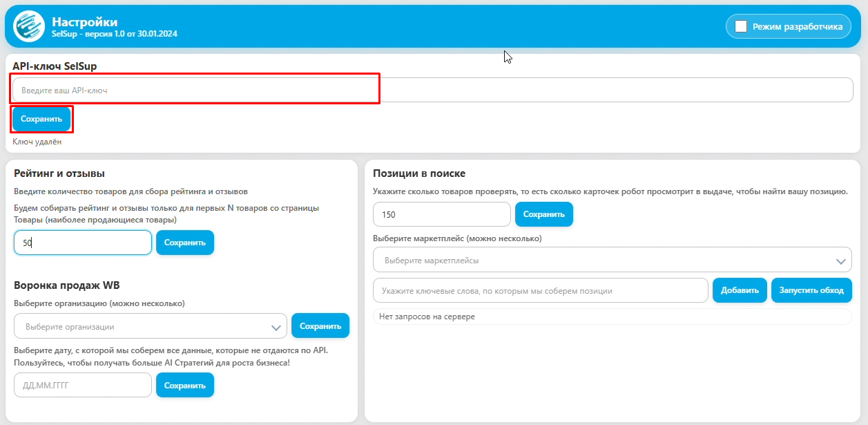Viewport: 868px width, 425px height.
Task: Click the chevron arrow in the marketplaces dropdown
Action: 841,261
